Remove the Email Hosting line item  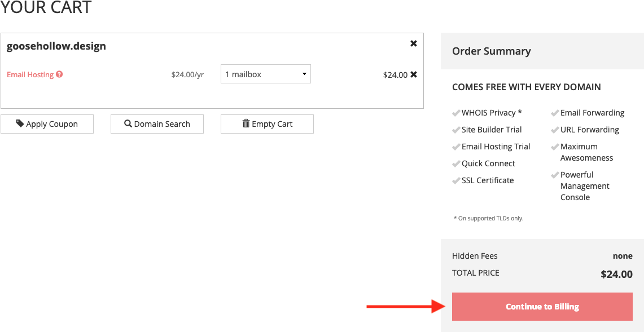414,75
